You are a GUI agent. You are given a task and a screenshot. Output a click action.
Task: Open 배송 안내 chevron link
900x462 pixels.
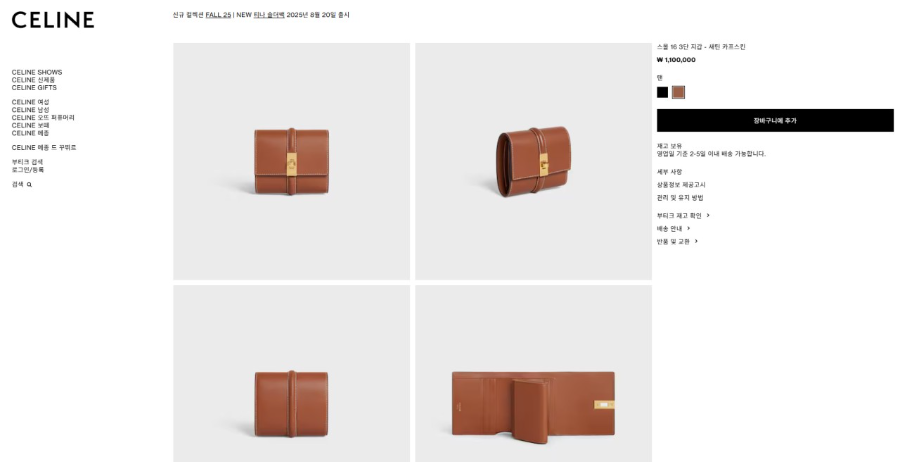674,228
